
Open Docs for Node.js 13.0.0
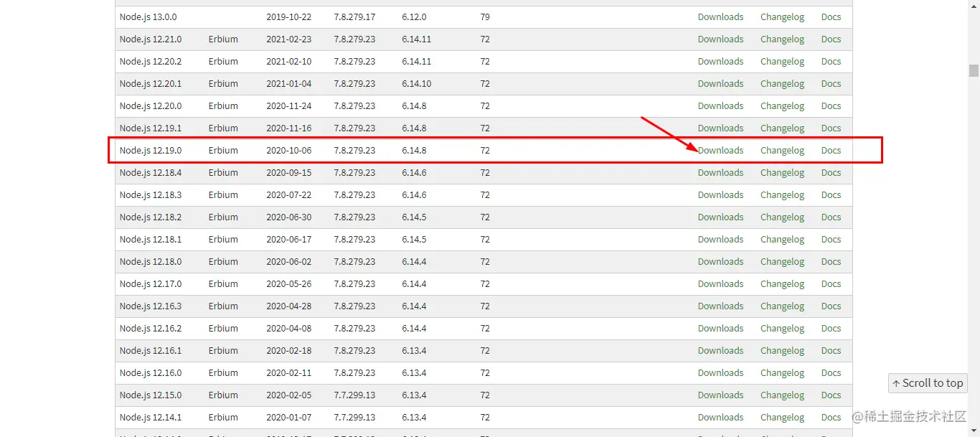(x=831, y=17)
